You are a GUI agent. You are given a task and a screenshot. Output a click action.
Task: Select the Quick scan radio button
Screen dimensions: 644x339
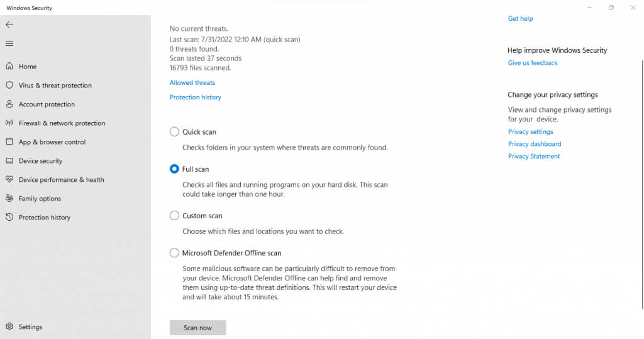(x=174, y=132)
